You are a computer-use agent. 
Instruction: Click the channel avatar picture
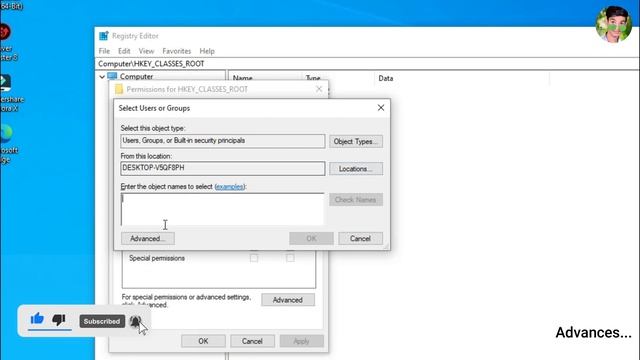pos(613,24)
